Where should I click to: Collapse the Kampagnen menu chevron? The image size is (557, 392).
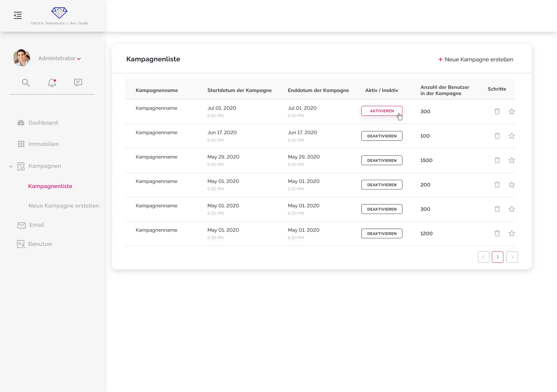(11, 166)
